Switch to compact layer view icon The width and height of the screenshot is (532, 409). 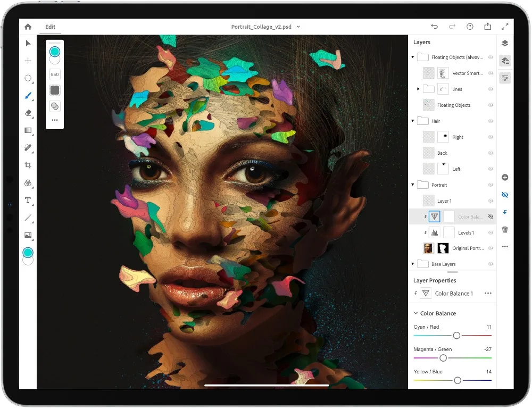505,43
